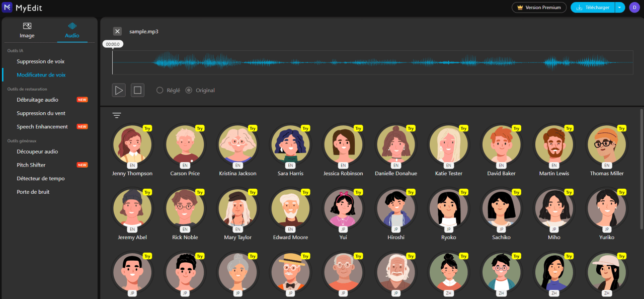Open the Pitch Shifter tool
This screenshot has height=299, width=644.
click(x=31, y=165)
